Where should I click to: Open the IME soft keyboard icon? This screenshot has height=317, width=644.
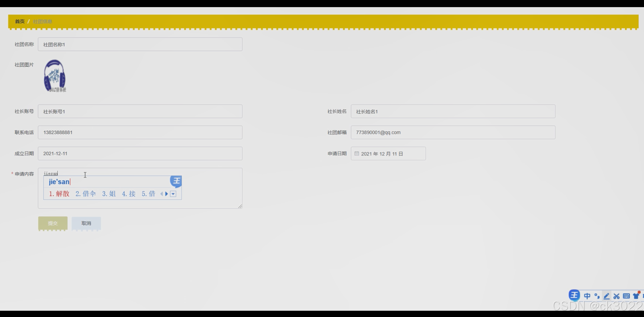pos(626,296)
